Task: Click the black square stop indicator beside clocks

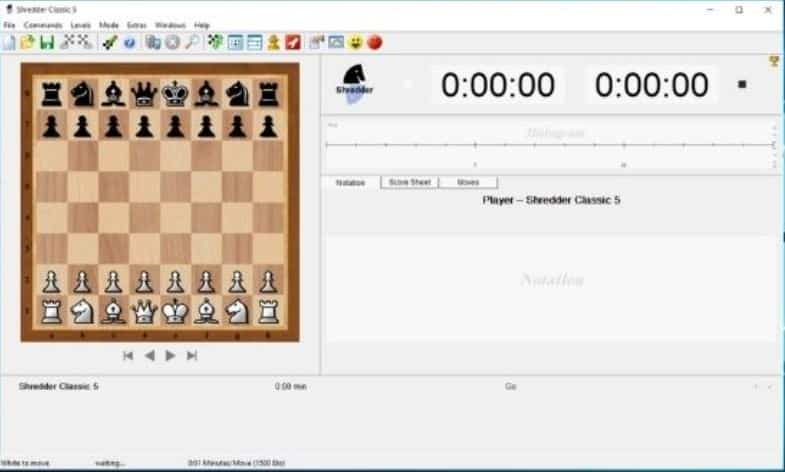Action: [x=742, y=85]
